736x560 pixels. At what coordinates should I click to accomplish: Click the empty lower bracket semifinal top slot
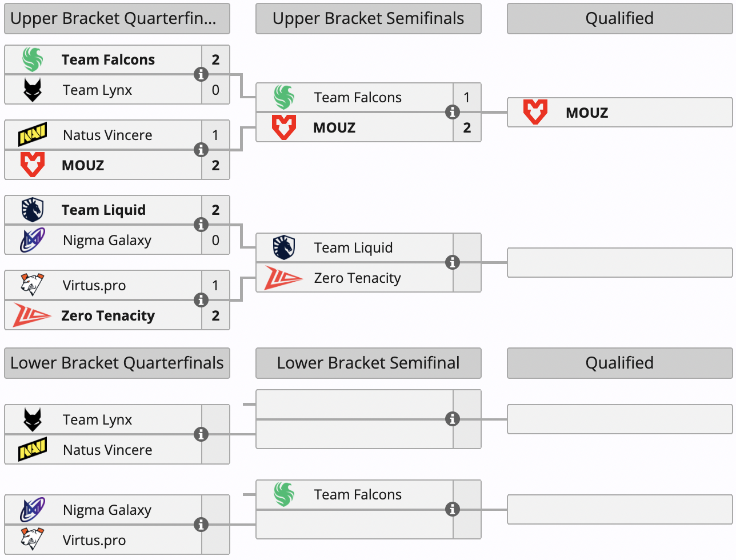click(354, 405)
